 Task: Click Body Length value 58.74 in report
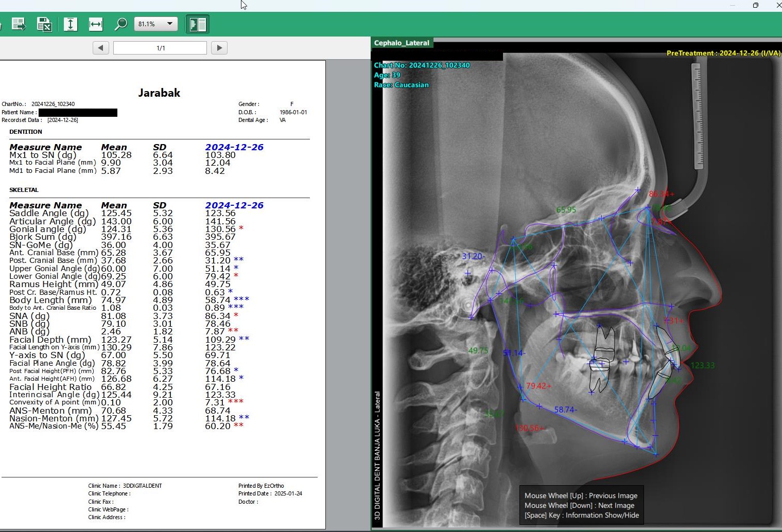tap(218, 300)
